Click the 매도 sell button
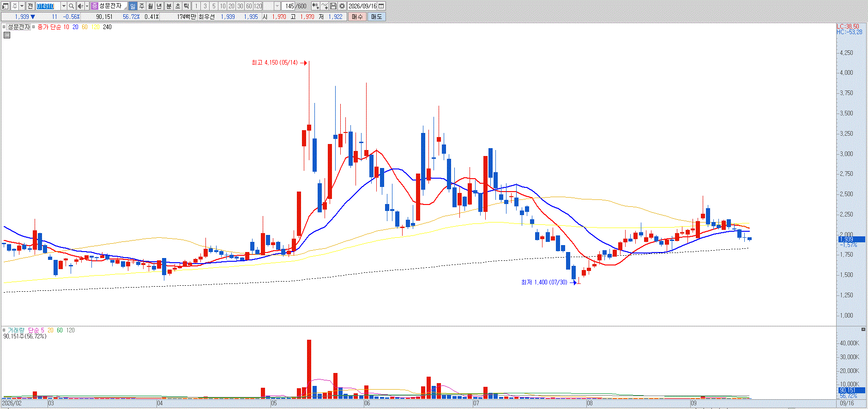868x409 pixels. pos(376,17)
